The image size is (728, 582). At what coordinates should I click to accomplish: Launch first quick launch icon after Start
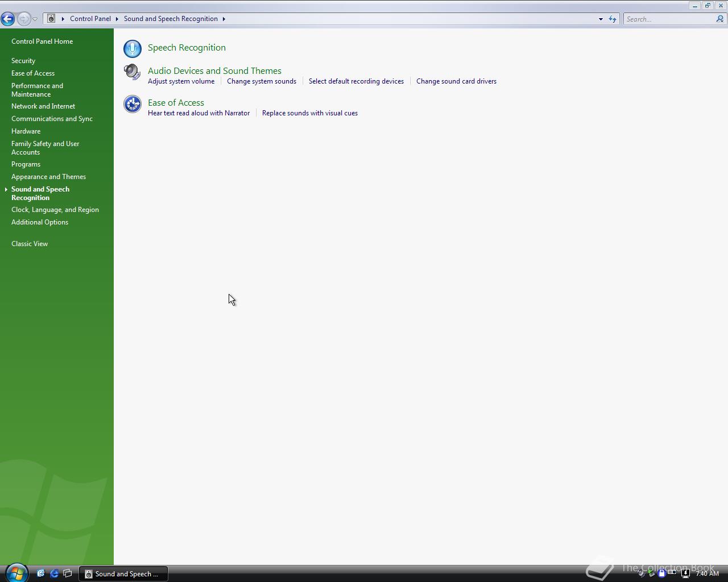pos(41,573)
